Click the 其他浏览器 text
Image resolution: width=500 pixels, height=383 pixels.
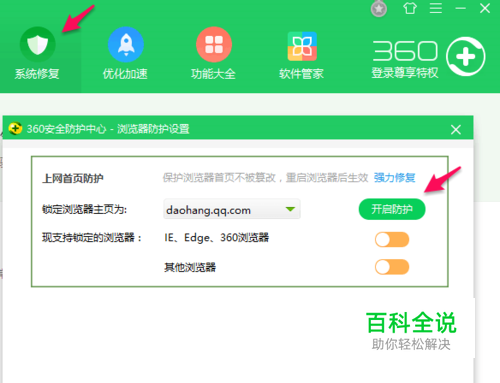pyautogui.click(x=190, y=267)
